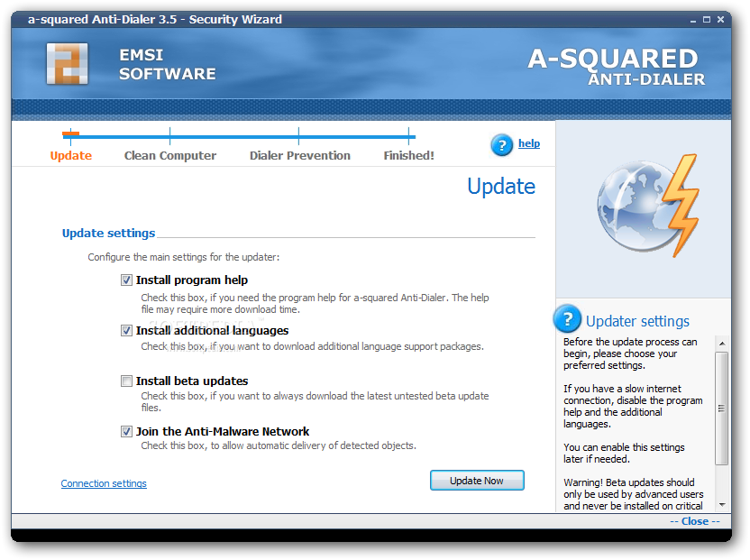Uncheck Install program help checkbox
Screen dimensions: 750x560
126,280
